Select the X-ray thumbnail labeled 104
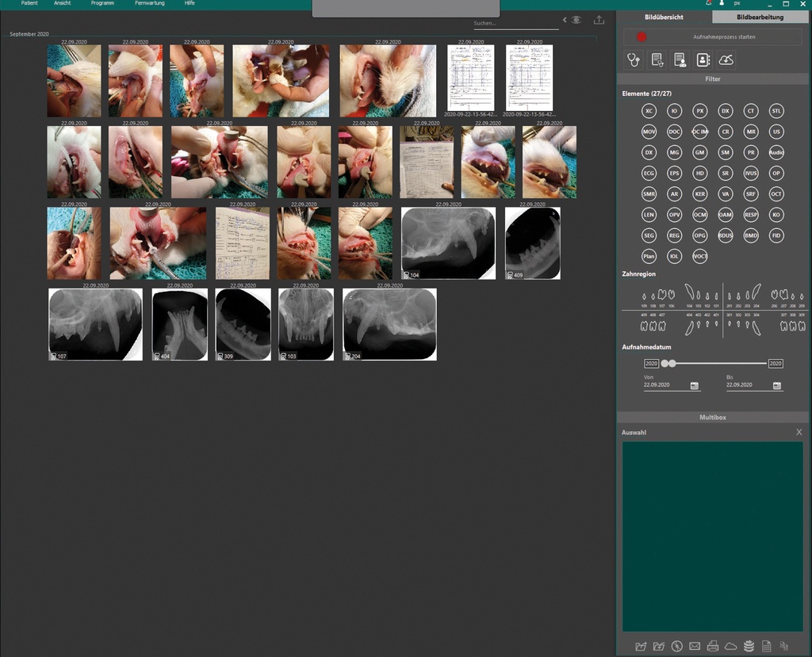Image resolution: width=812 pixels, height=657 pixels. [x=448, y=243]
